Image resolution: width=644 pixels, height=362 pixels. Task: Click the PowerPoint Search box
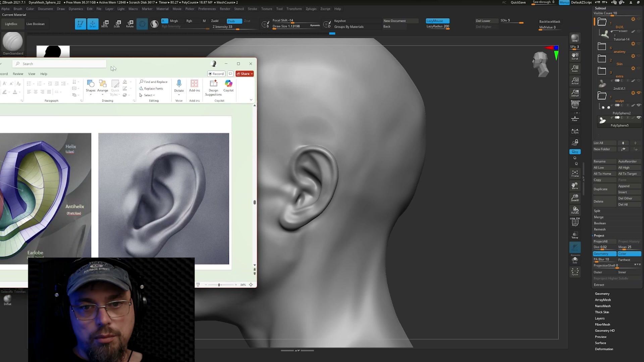click(60, 64)
